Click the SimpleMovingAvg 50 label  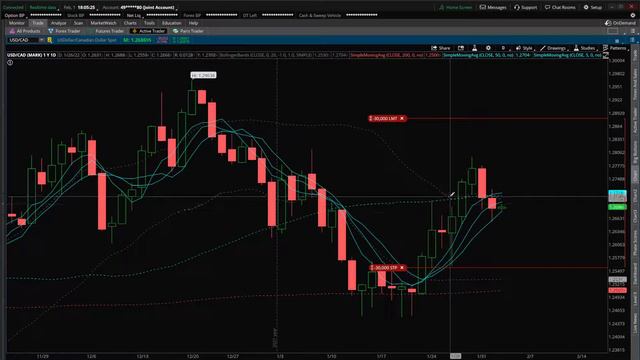click(x=487, y=55)
